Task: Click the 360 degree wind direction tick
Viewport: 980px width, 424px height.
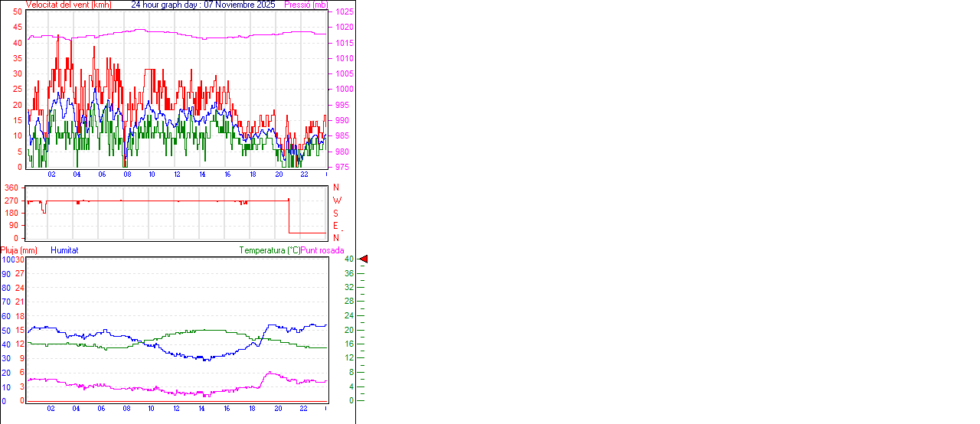Action: tap(11, 188)
